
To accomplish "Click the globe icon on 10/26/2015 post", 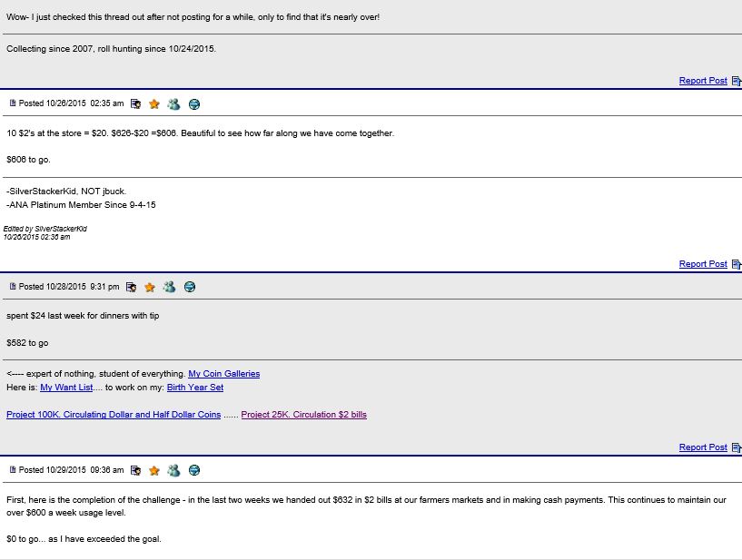I will coord(194,104).
